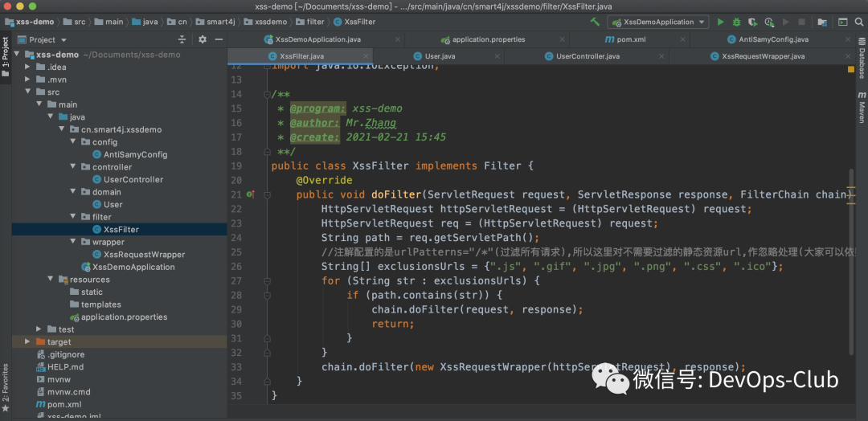
Task: Collapse the wrapper package
Action: pyautogui.click(x=72, y=242)
